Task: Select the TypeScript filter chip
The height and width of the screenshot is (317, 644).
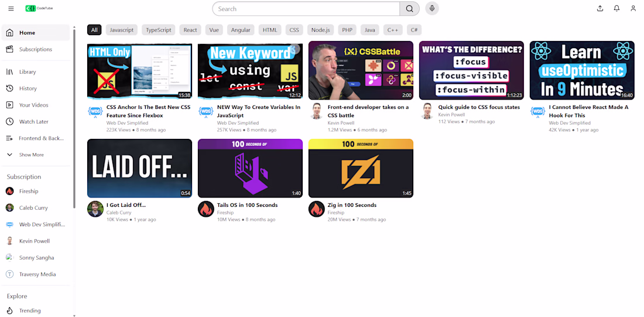Action: click(x=159, y=30)
